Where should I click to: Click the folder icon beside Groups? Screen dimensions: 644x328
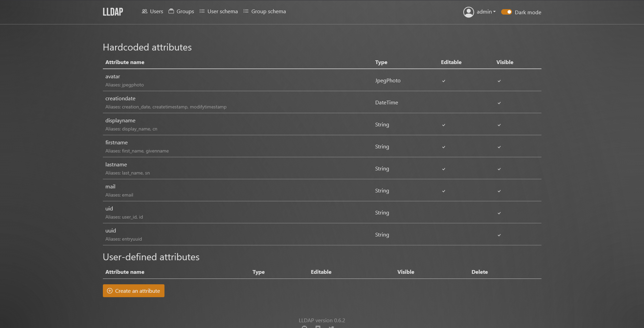(171, 11)
